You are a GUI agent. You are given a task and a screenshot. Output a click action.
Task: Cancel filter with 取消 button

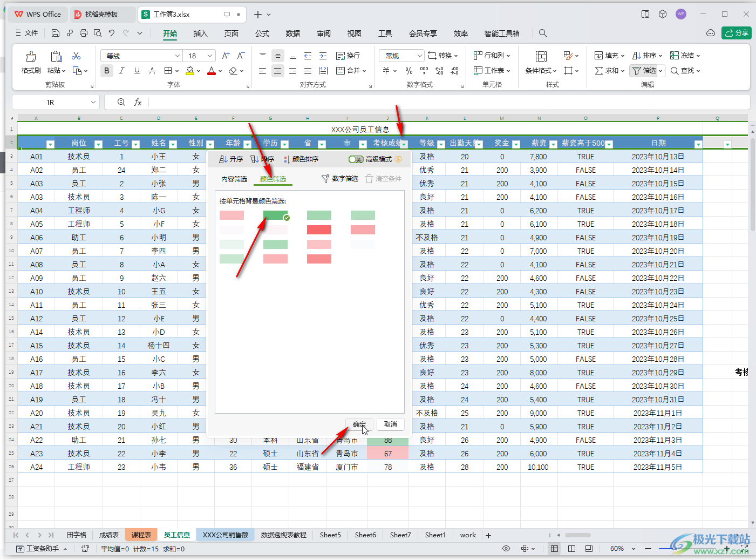point(391,424)
